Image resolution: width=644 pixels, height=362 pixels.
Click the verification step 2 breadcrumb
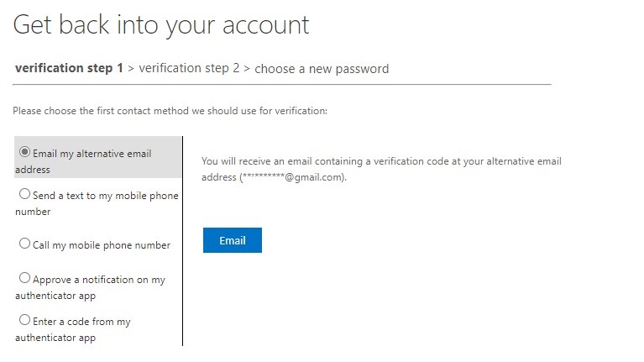click(x=189, y=68)
